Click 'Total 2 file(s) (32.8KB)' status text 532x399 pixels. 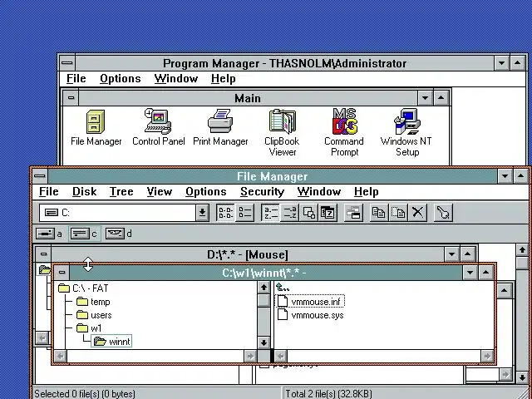click(329, 393)
